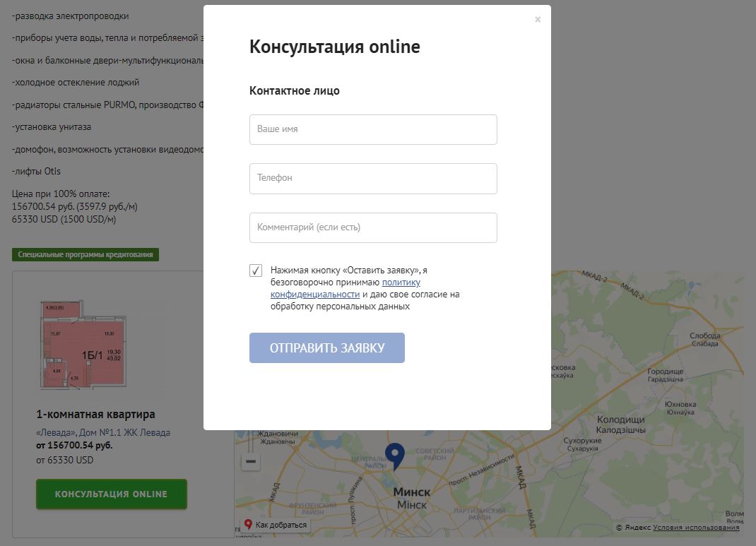The height and width of the screenshot is (546, 756).
Task: Click the blue location pin on map
Action: click(394, 455)
